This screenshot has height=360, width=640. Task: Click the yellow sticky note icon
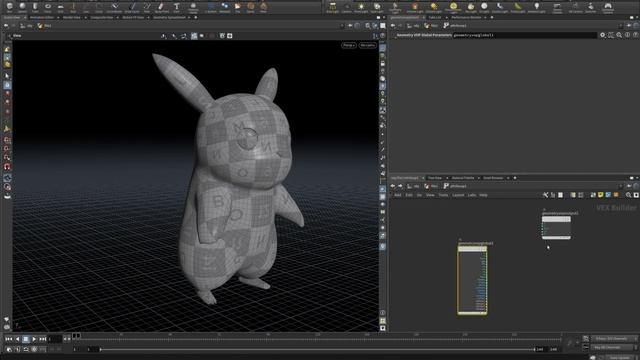(600, 195)
